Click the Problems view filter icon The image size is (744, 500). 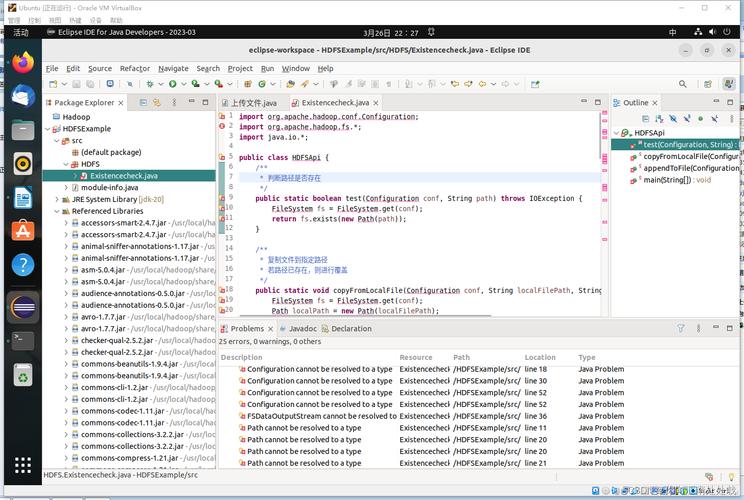point(681,328)
